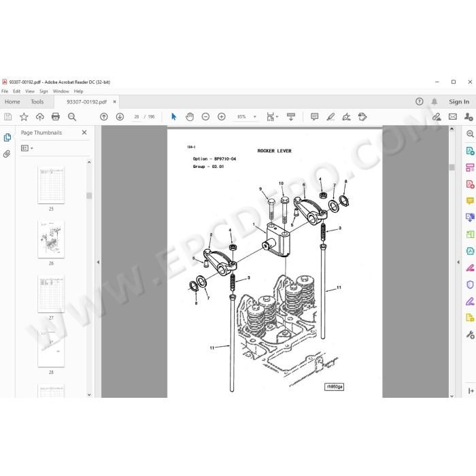Click thumbnails panel scroll up arrow

click(89, 162)
